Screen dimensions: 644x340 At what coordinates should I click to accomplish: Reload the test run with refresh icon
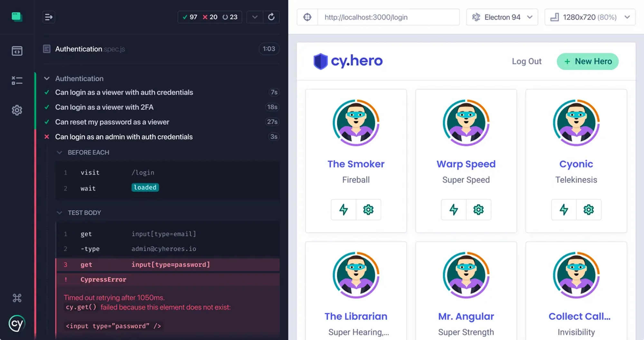271,17
